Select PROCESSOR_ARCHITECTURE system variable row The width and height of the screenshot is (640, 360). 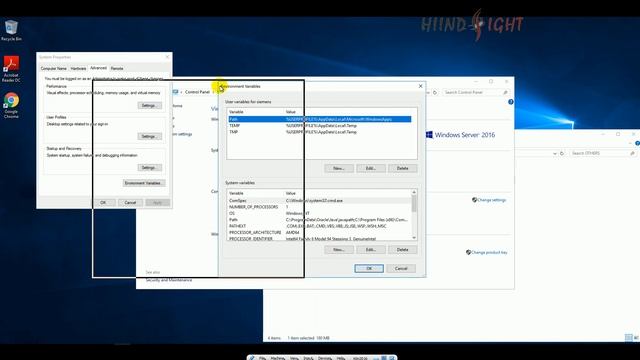(x=320, y=232)
